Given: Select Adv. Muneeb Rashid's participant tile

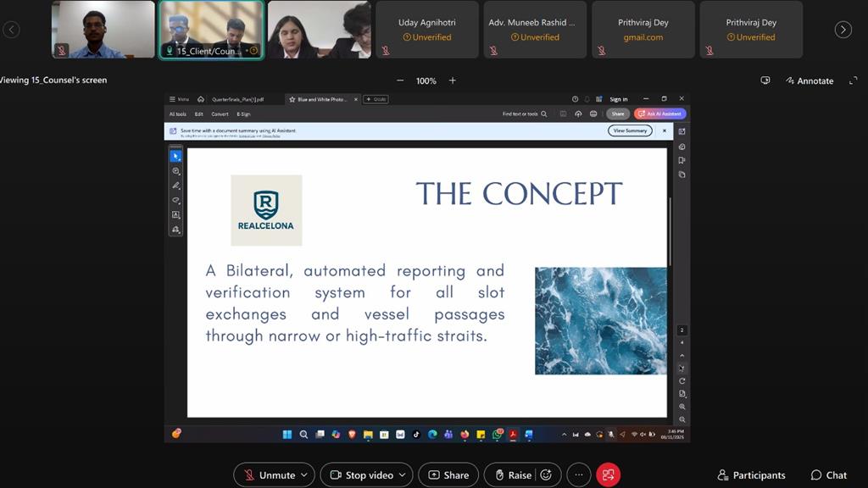Looking at the screenshot, I should [535, 30].
